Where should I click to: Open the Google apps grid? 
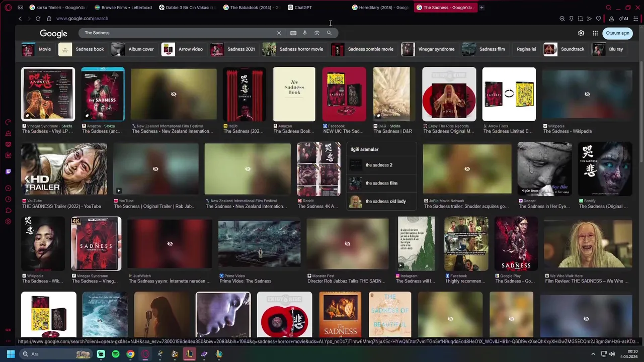click(595, 33)
